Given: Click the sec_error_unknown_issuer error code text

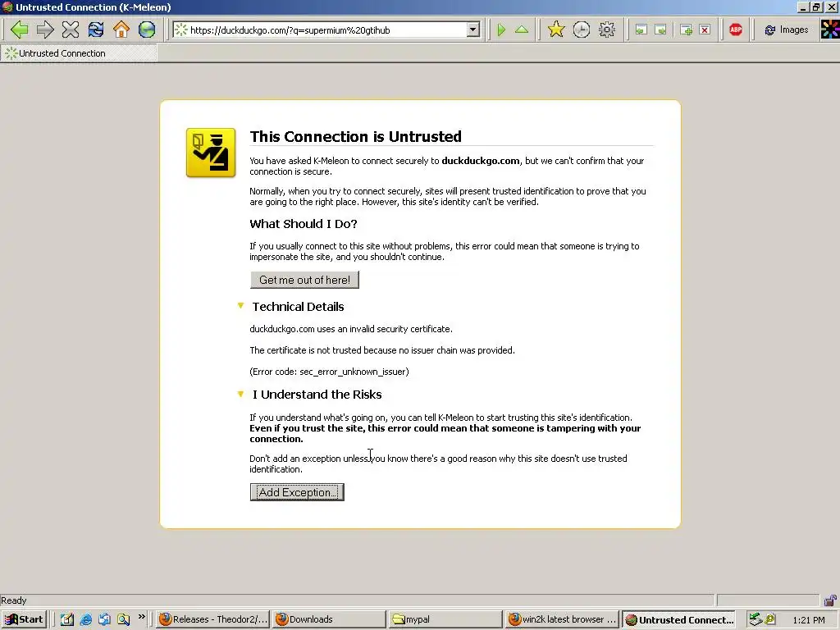Looking at the screenshot, I should click(353, 372).
